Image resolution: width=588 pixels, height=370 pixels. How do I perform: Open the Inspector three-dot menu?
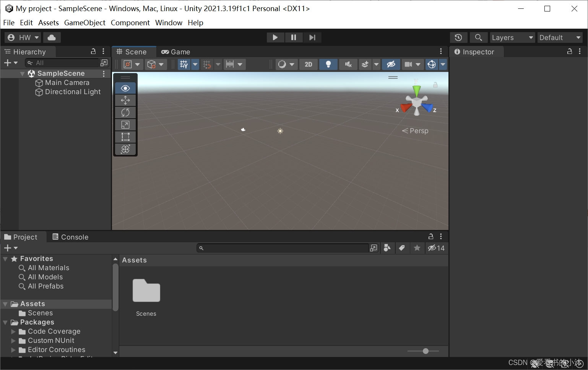(580, 51)
